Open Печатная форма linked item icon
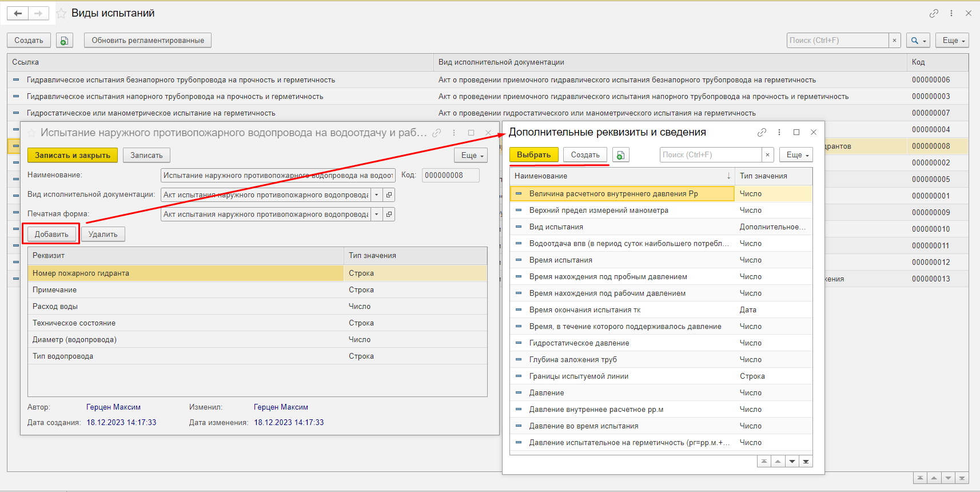The height and width of the screenshot is (492, 980). [x=389, y=215]
